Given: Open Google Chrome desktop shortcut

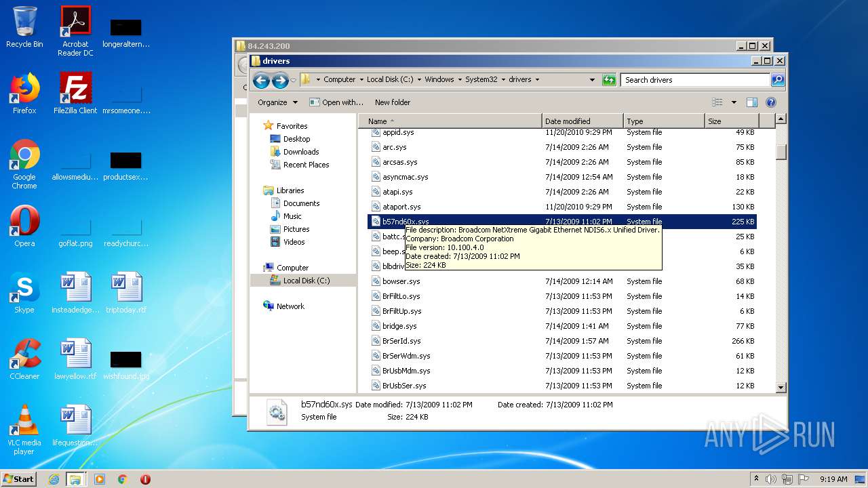Looking at the screenshot, I should point(24,164).
